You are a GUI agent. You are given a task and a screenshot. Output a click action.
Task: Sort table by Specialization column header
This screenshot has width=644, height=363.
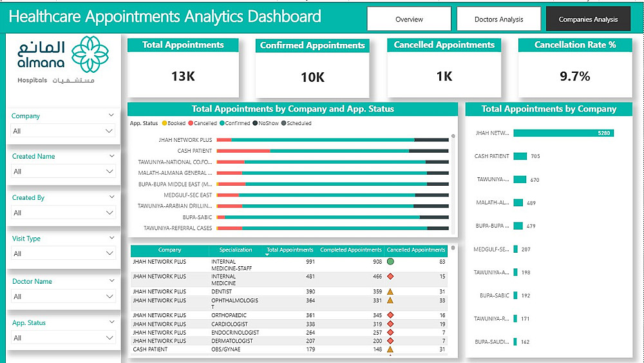point(235,250)
